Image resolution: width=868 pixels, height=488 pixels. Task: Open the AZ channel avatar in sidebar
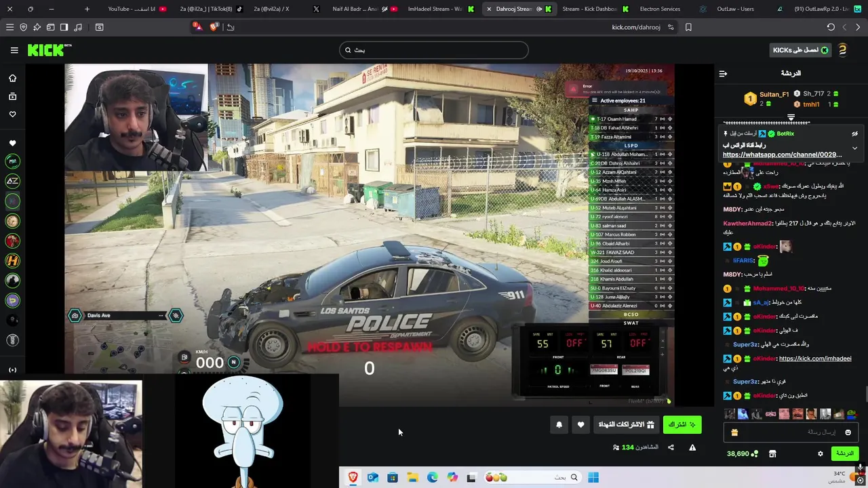[12, 181]
